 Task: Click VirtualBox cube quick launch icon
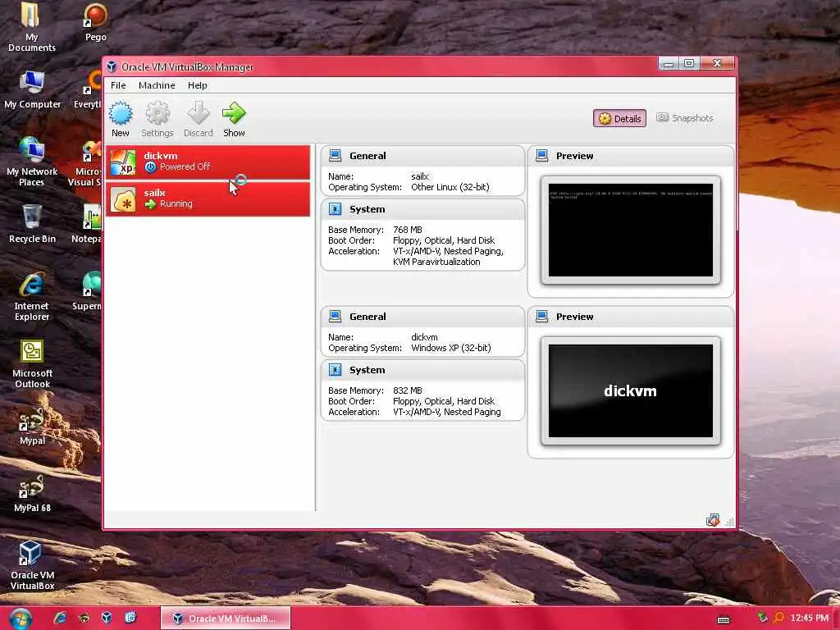(x=107, y=618)
